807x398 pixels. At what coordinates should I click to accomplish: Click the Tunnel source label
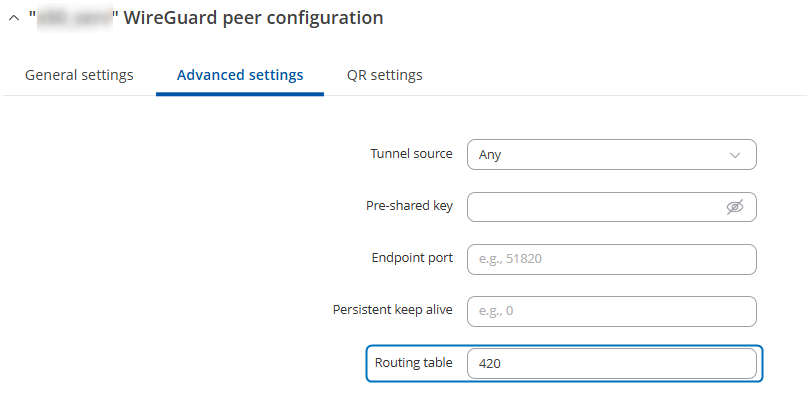point(411,154)
